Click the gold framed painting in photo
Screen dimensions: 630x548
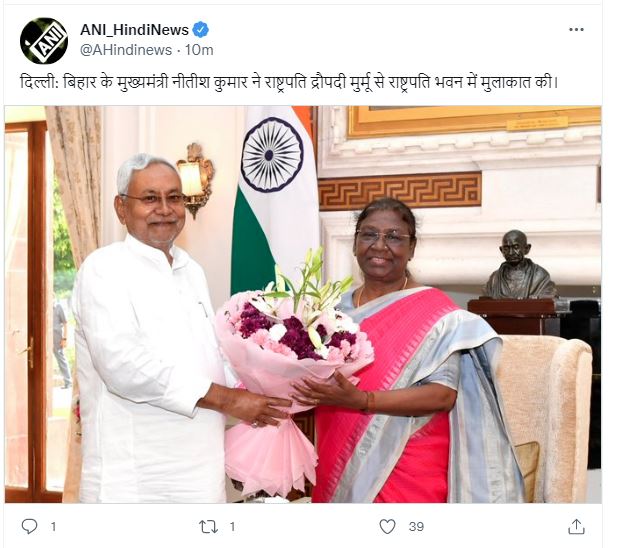[x=474, y=122]
